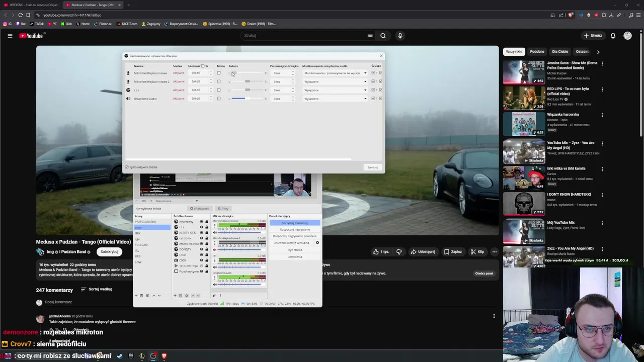Image resolution: width=644 pixels, height=362 pixels.
Task: Open Ustawienia in OBS control panel
Action: click(295, 257)
